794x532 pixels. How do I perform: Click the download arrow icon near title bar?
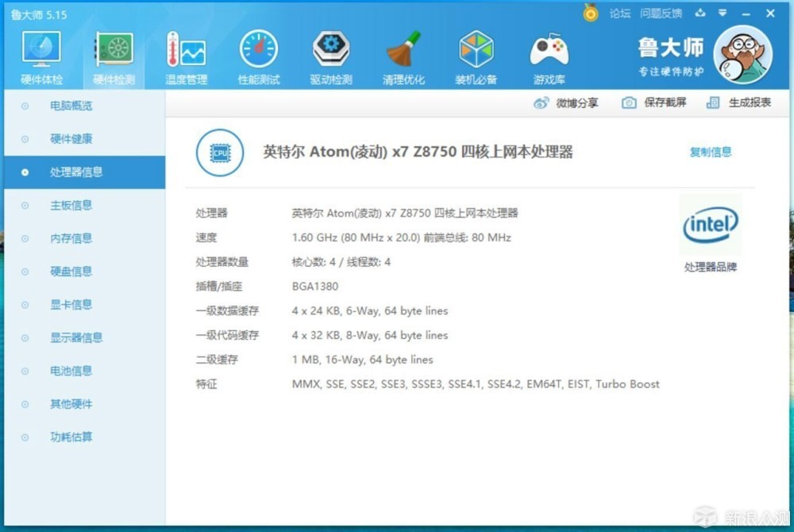pyautogui.click(x=700, y=13)
